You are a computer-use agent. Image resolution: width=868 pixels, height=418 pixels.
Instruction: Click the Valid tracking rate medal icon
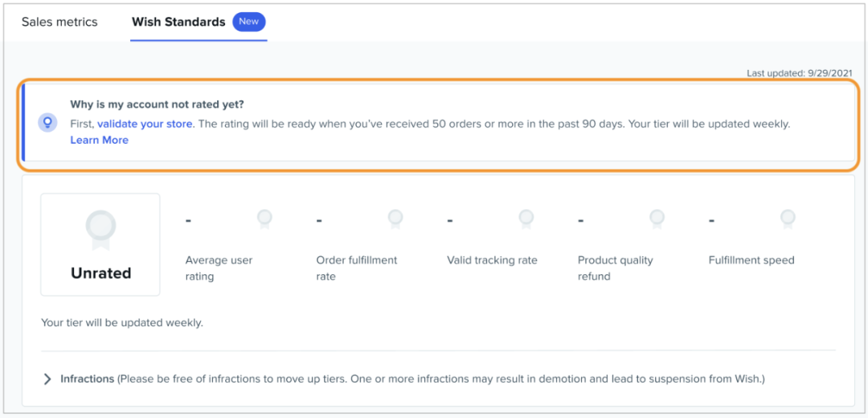(526, 219)
